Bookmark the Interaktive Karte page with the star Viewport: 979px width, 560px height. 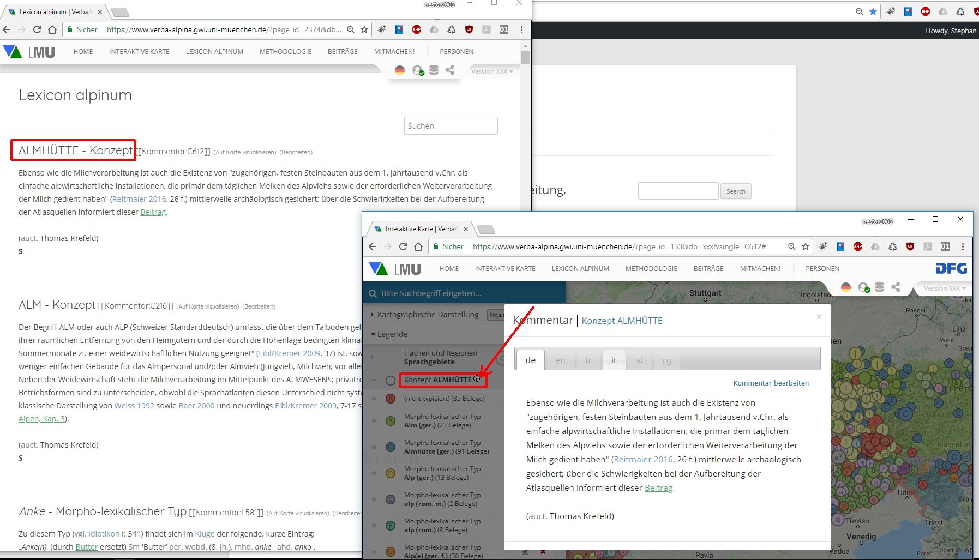[x=806, y=246]
